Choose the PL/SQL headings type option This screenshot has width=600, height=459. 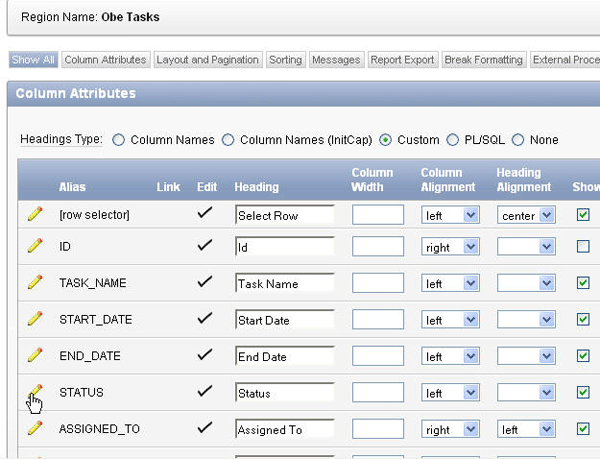pos(453,140)
